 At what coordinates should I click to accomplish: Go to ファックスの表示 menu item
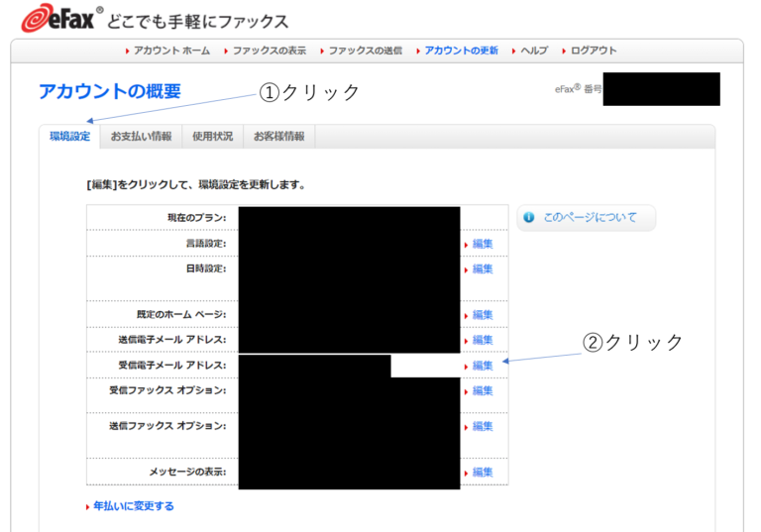[x=269, y=51]
